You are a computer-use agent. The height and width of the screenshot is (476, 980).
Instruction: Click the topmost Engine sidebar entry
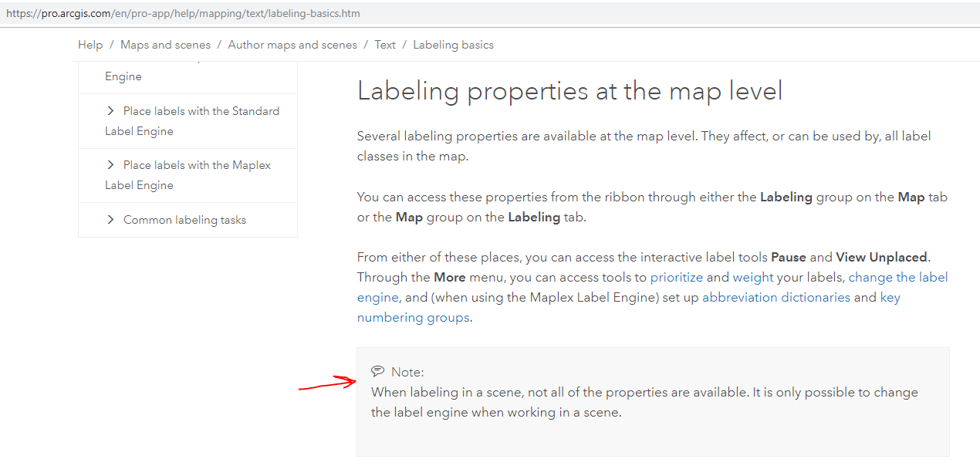[123, 76]
